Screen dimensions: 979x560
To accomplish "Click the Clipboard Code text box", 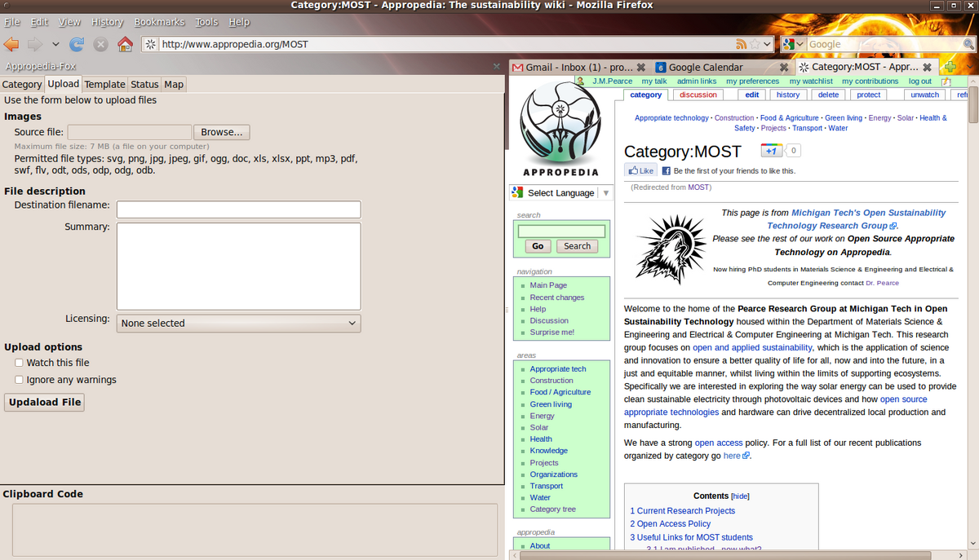I will click(255, 531).
